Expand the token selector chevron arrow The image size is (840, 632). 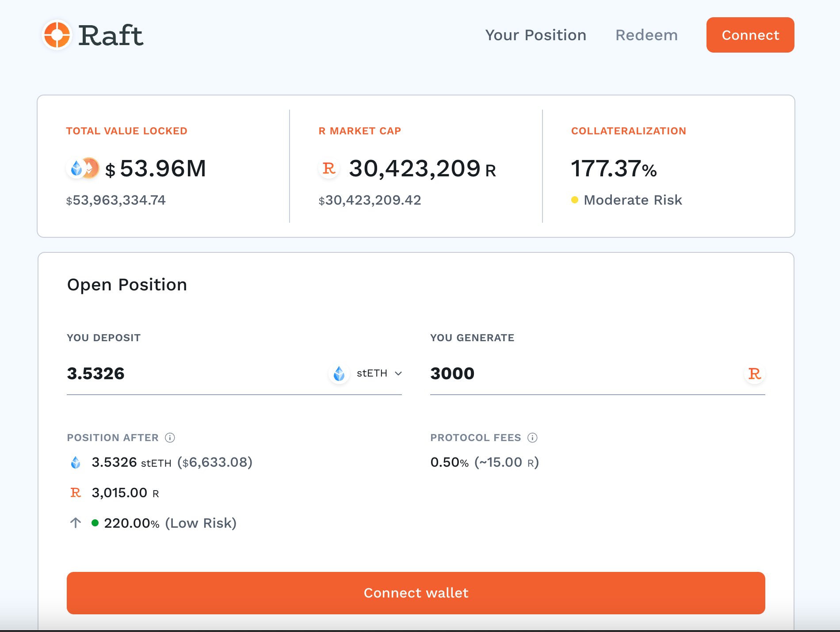398,373
